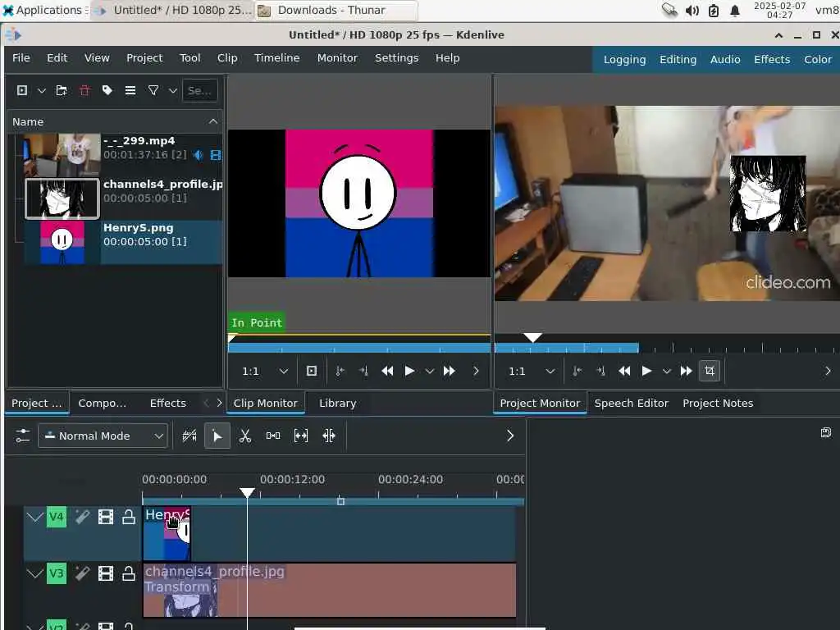Open the Project Notes tab
The width and height of the screenshot is (840, 630).
click(718, 403)
